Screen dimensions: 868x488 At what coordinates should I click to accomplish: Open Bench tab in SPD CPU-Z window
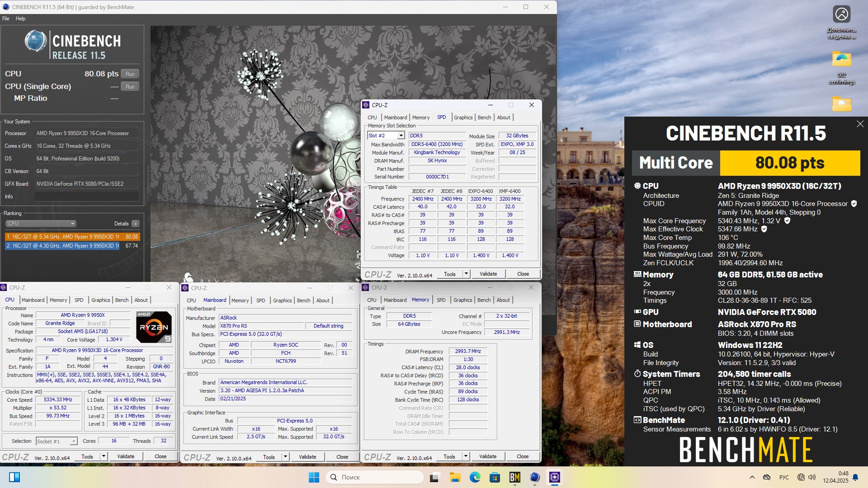pos(484,117)
